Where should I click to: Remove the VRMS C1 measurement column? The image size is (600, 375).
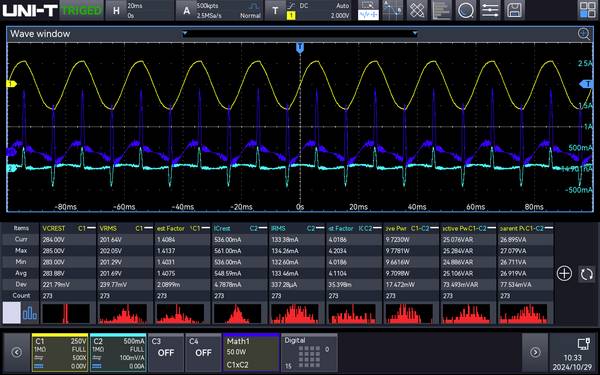[148, 228]
